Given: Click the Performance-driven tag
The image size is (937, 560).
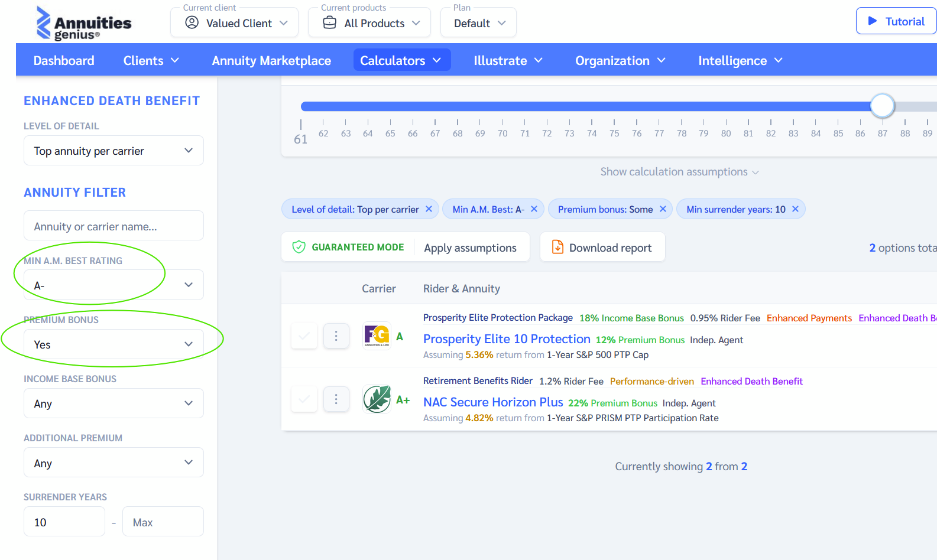Looking at the screenshot, I should click(652, 382).
